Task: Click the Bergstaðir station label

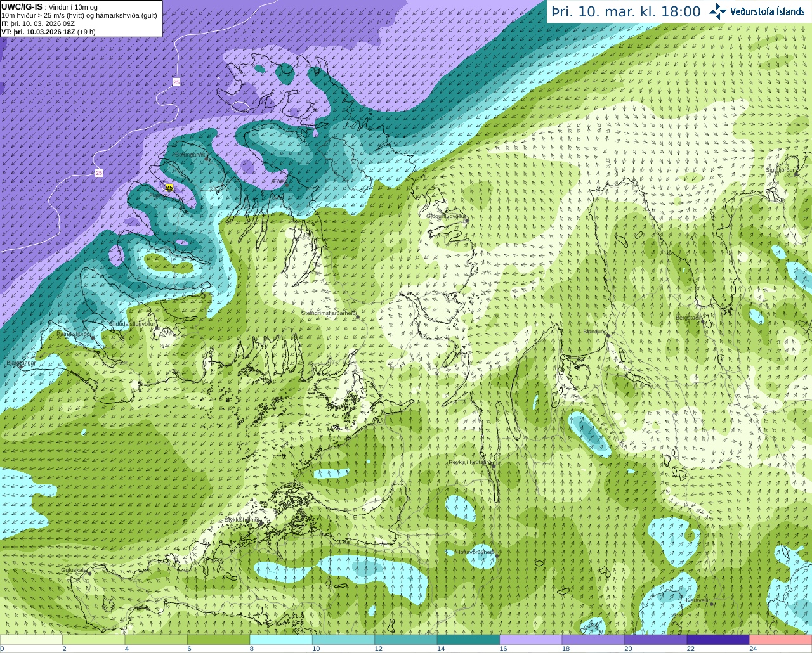Action: (x=690, y=317)
